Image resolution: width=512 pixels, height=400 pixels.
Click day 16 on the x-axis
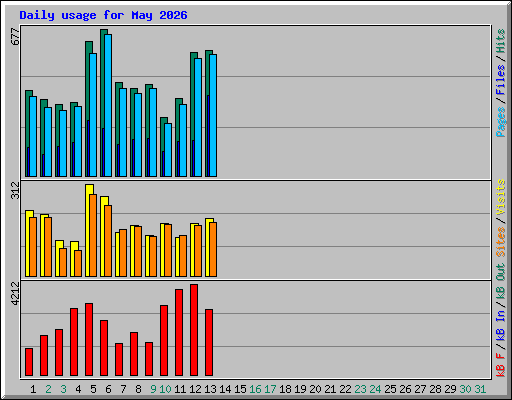click(x=255, y=389)
